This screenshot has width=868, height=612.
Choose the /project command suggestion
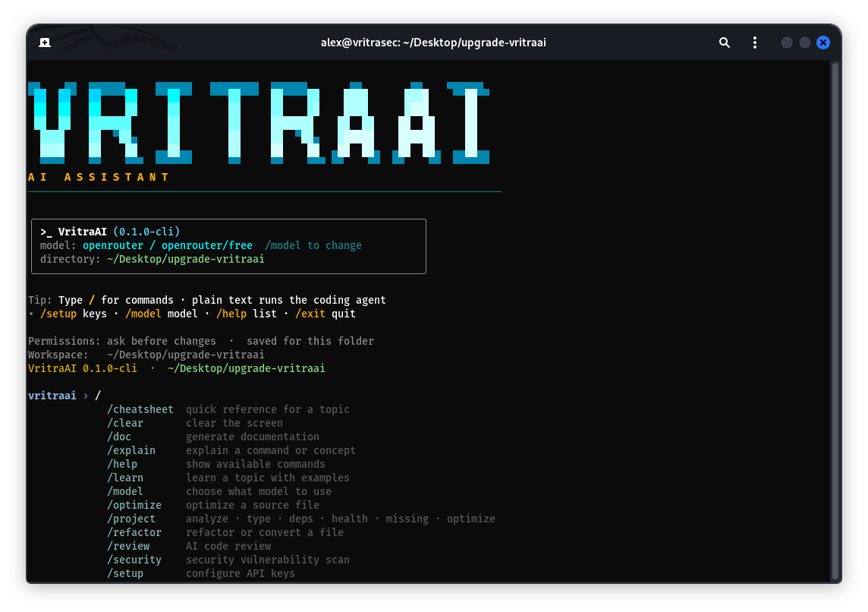coord(131,519)
